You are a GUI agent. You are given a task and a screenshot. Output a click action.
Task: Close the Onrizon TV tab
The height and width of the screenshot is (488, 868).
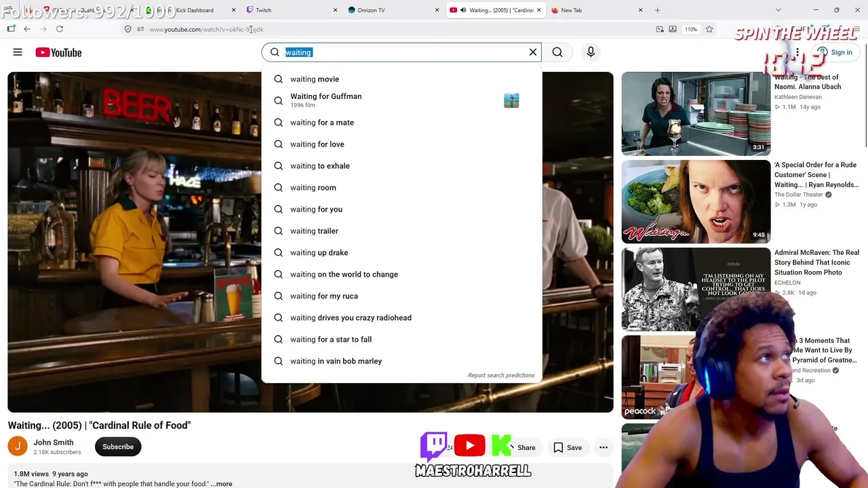click(x=437, y=10)
